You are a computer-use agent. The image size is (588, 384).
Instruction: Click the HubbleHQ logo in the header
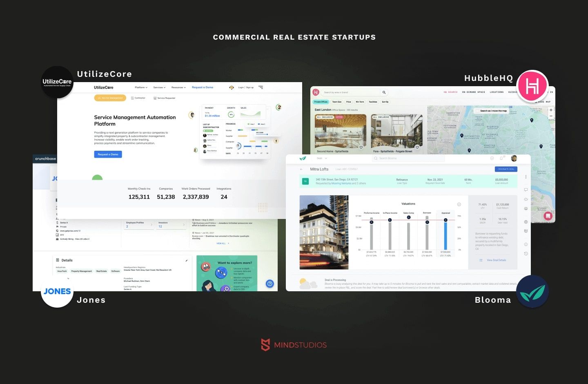[316, 92]
